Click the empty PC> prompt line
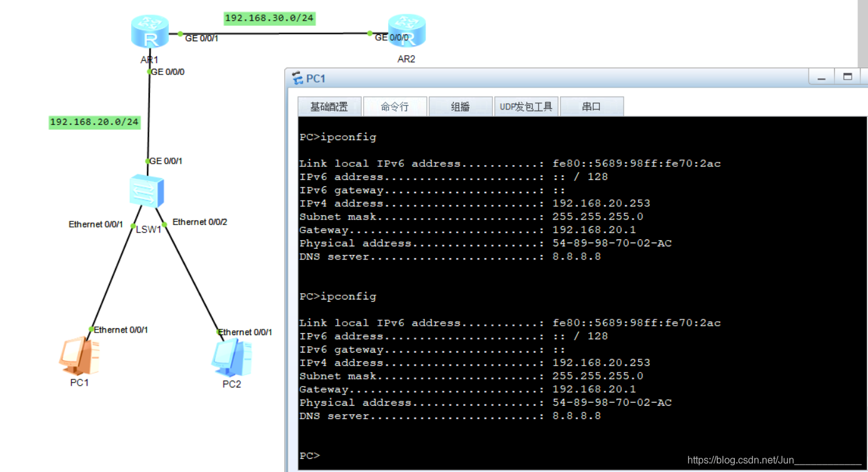Screen dimensions: 868x472 [309, 456]
